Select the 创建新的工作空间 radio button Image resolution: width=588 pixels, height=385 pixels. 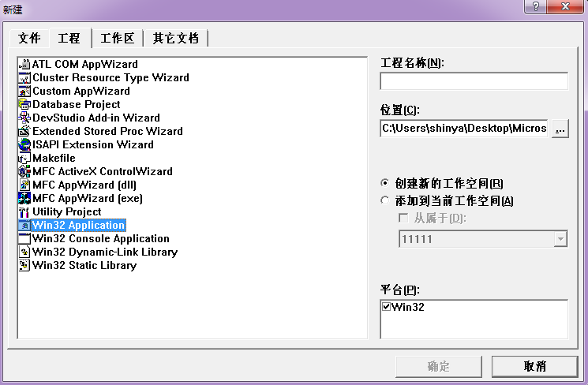[385, 183]
